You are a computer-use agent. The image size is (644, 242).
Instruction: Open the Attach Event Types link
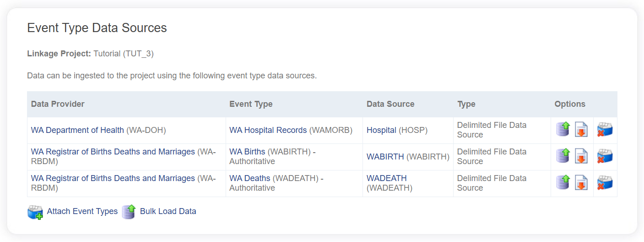click(x=82, y=211)
